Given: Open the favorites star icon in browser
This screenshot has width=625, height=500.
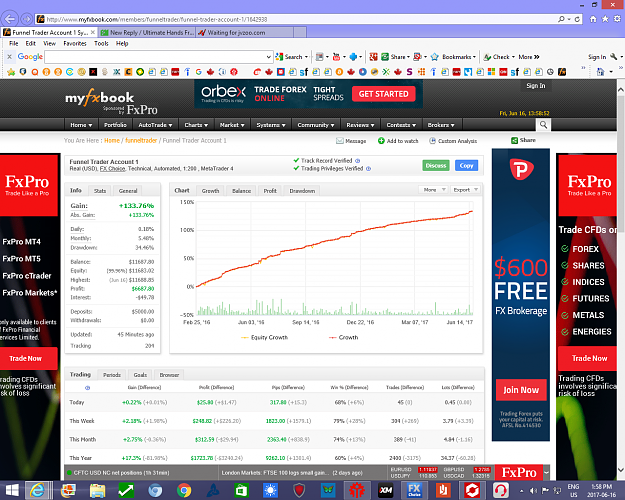Looking at the screenshot, I should pos(605,19).
